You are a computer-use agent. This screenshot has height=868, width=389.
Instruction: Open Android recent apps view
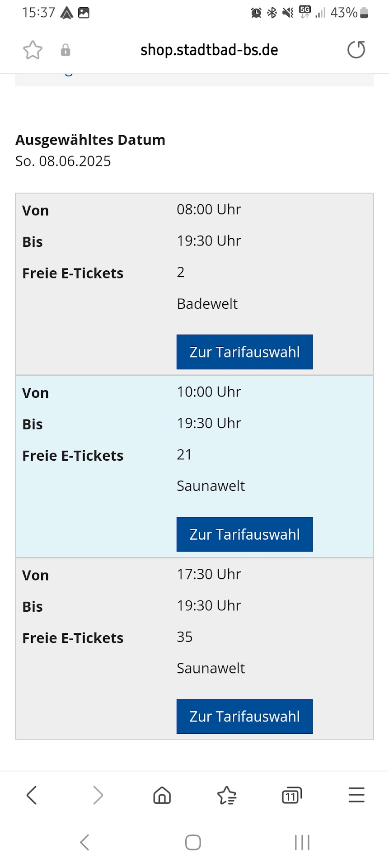(302, 842)
